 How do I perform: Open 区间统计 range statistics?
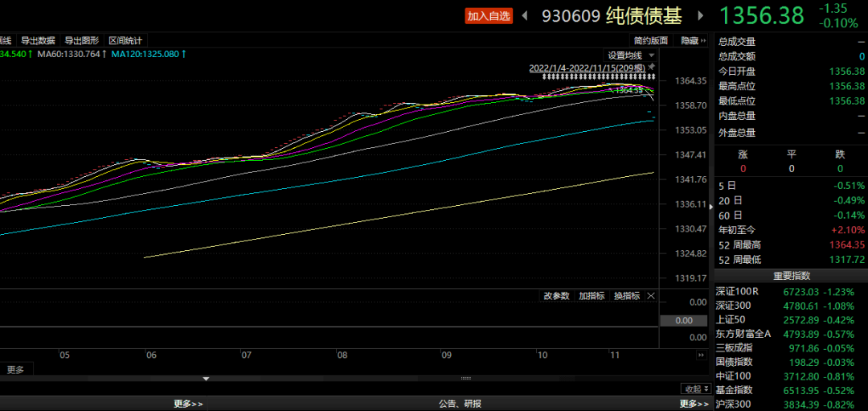125,40
